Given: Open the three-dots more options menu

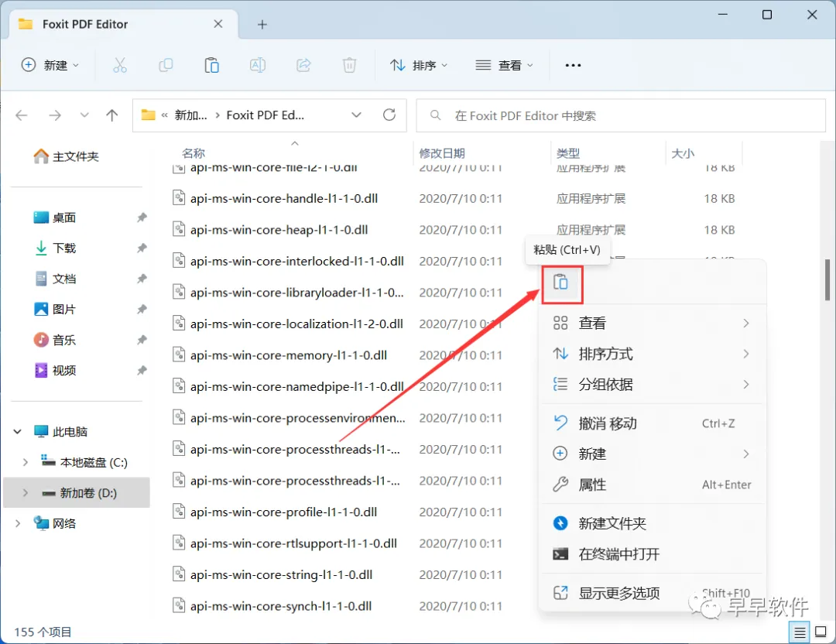Looking at the screenshot, I should 573,65.
